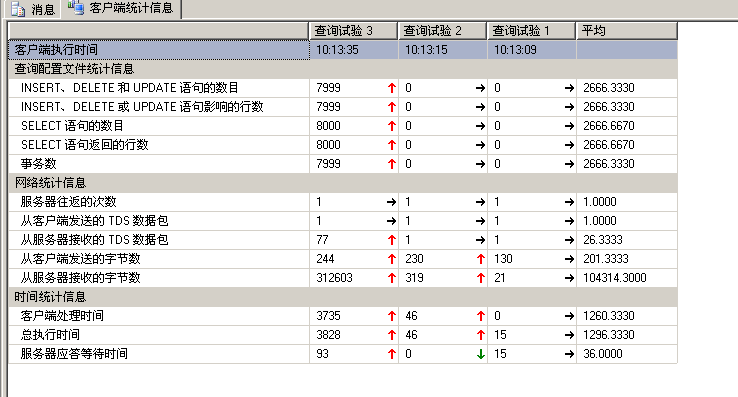Image resolution: width=738 pixels, height=397 pixels.
Task: Click the 查询试验 2 column header
Action: 442,31
